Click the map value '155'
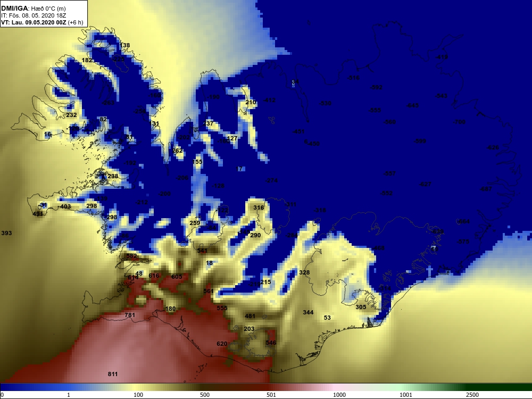This screenshot has width=532, height=399. (x=197, y=162)
